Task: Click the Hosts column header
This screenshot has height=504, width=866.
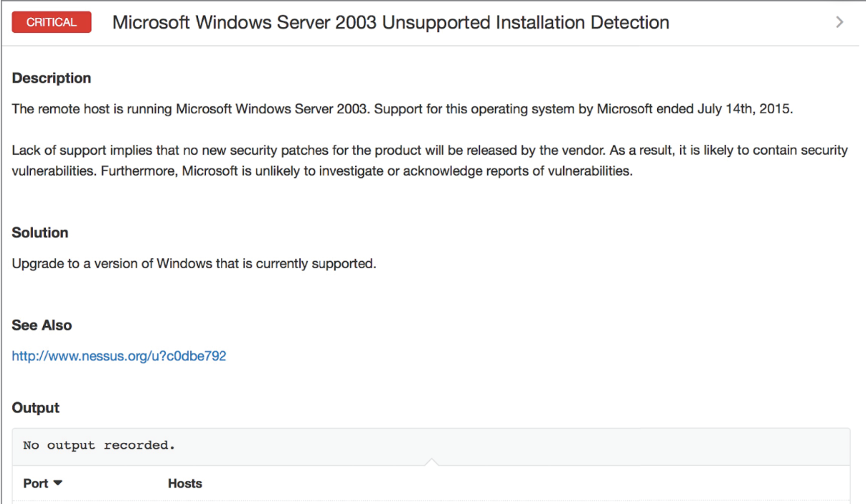Action: [x=185, y=483]
